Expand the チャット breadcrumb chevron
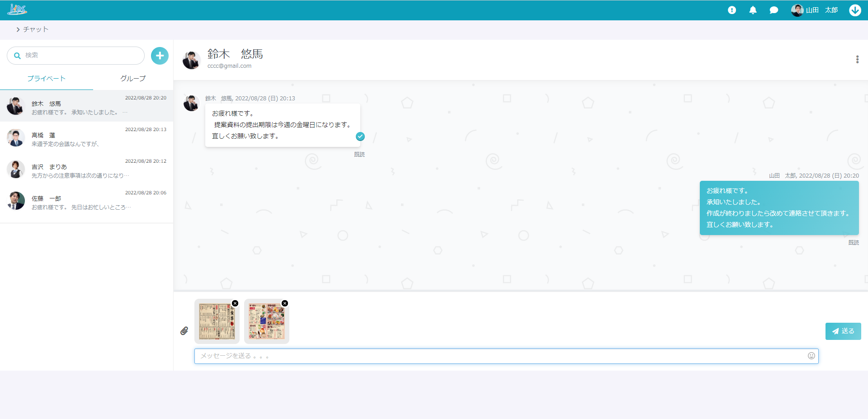This screenshot has width=868, height=419. [18, 29]
